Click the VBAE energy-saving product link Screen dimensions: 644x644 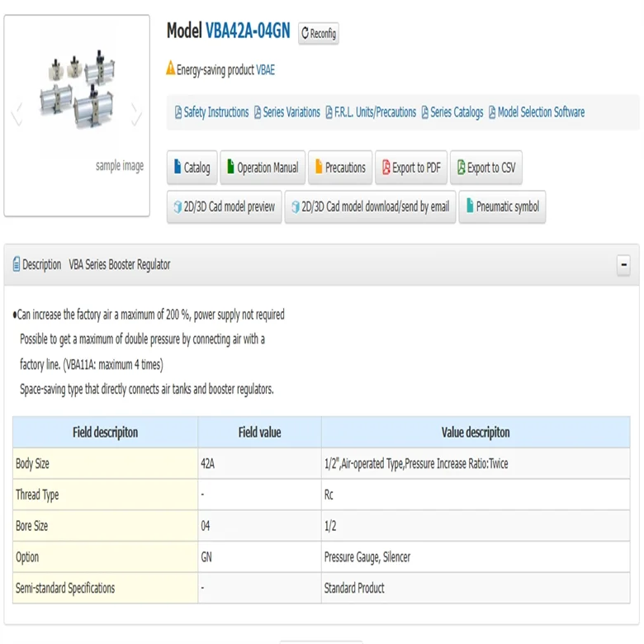(x=265, y=70)
